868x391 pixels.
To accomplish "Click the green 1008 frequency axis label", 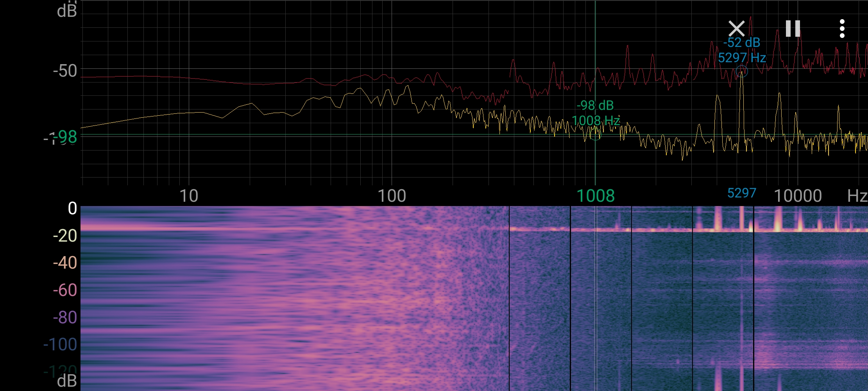I will (595, 195).
